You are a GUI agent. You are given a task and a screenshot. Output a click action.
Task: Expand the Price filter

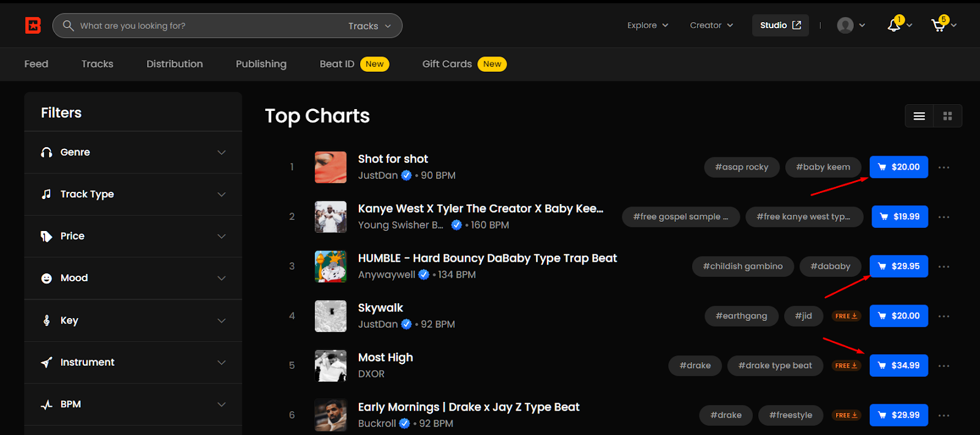[x=133, y=236]
